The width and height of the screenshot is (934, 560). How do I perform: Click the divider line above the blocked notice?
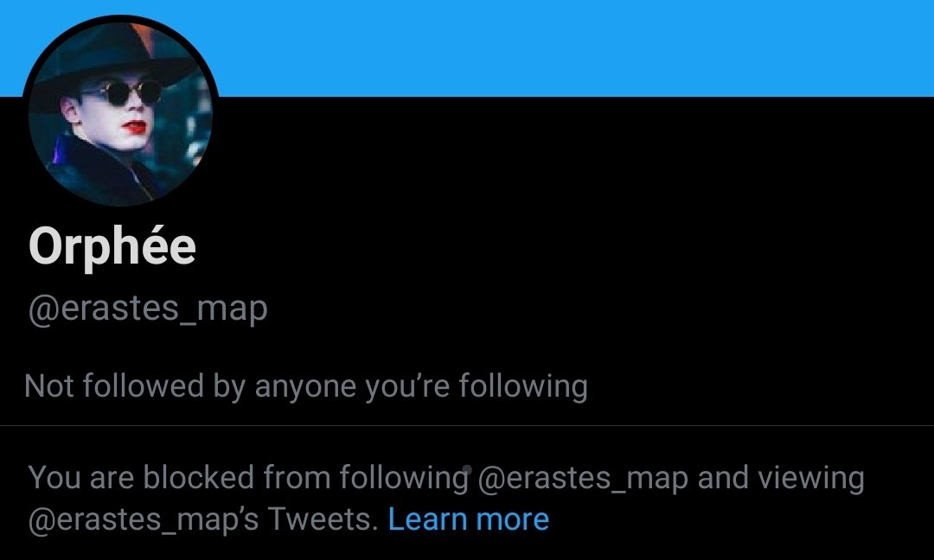point(467,425)
